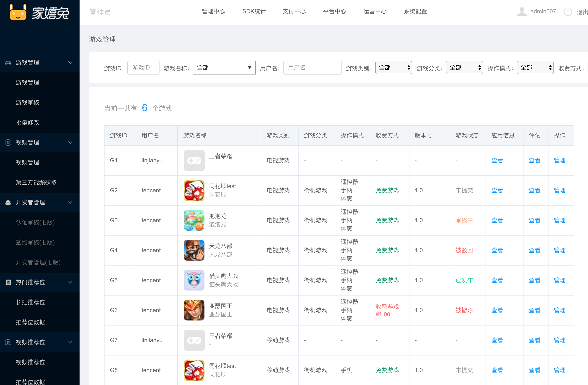Click the play icon beside 视频管理
Image resolution: width=588 pixels, height=385 pixels.
coord(8,143)
